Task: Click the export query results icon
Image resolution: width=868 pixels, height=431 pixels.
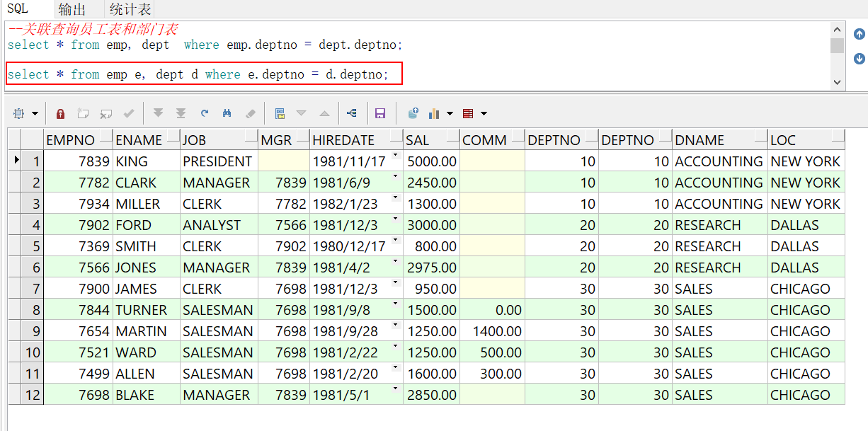Action: pos(413,113)
